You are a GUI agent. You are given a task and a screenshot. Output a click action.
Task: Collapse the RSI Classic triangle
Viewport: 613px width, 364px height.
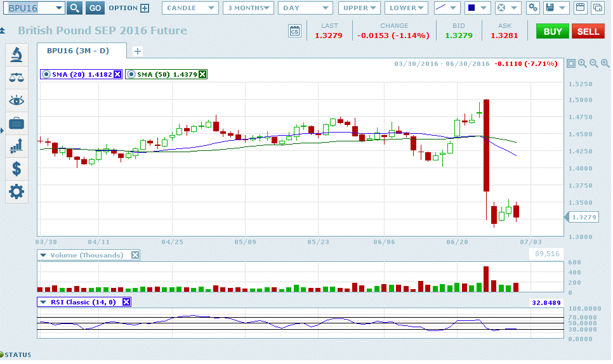click(x=43, y=302)
